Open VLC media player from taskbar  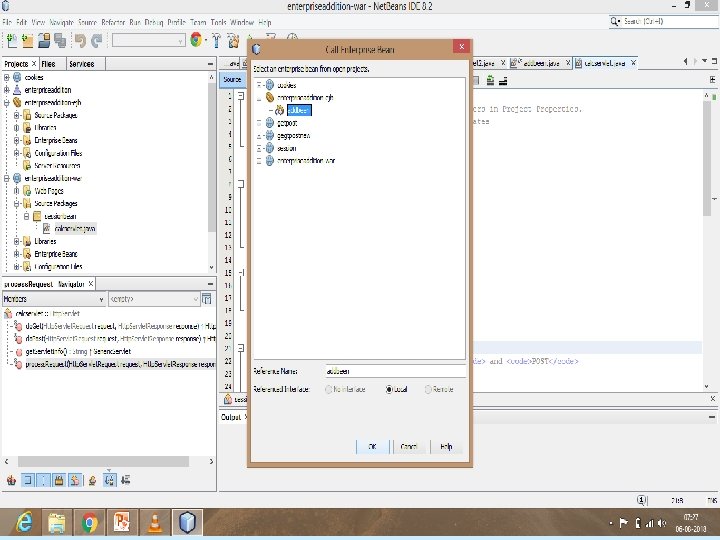click(x=154, y=523)
